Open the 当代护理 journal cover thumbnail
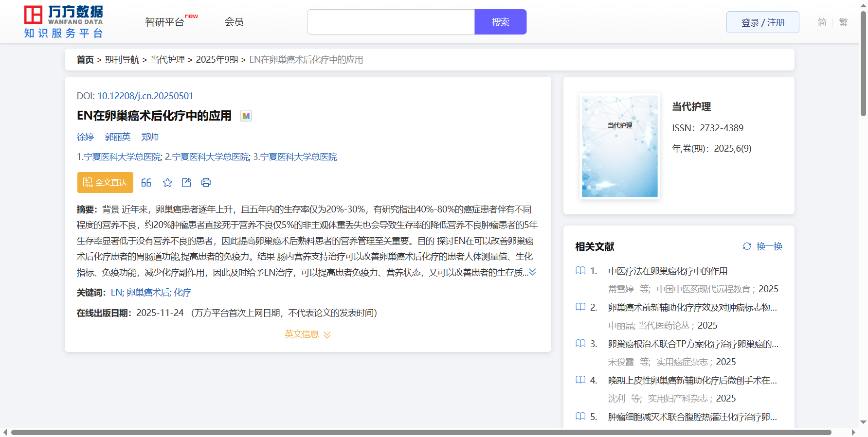868x437 pixels. [619, 146]
